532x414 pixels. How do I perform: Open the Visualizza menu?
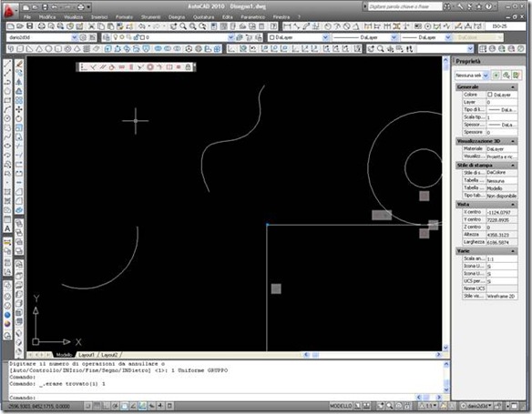click(x=73, y=17)
